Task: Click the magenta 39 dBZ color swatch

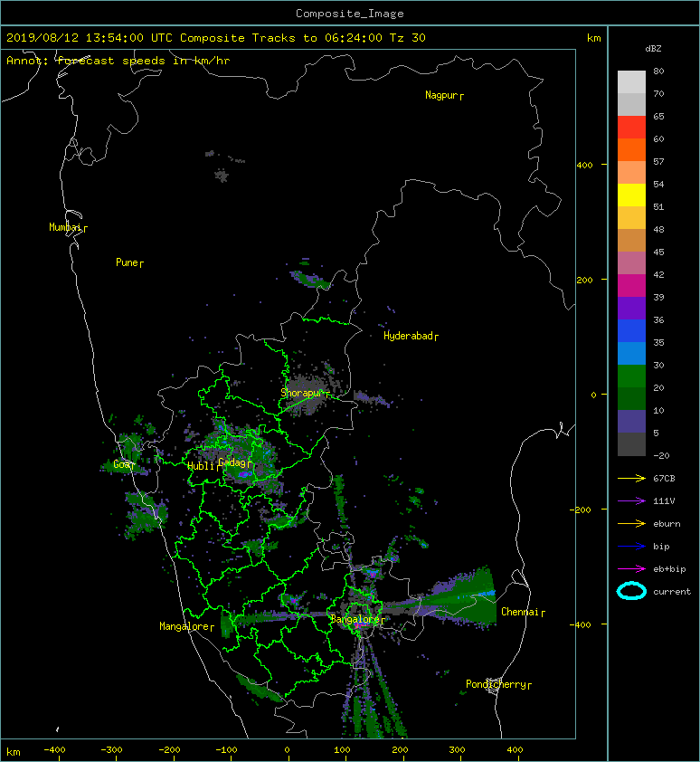Action: [631, 285]
